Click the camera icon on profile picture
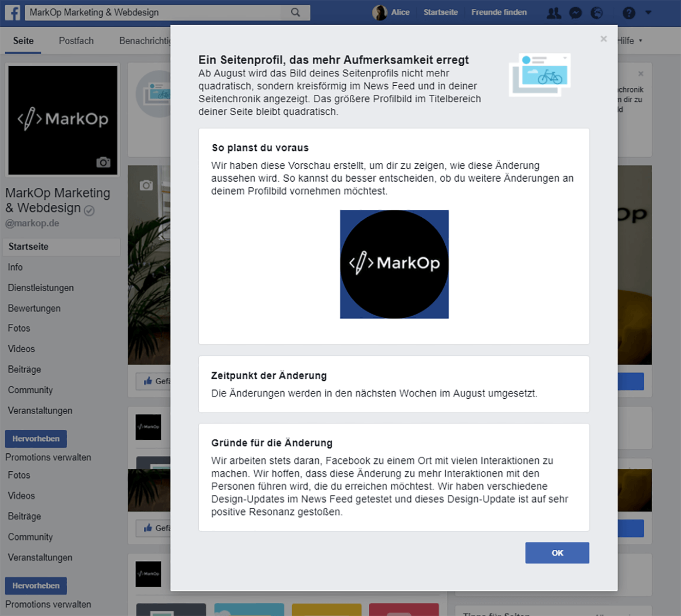The image size is (681, 616). [x=103, y=162]
